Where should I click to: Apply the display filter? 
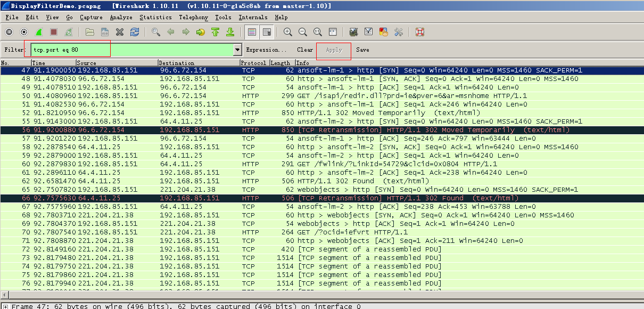coord(334,50)
